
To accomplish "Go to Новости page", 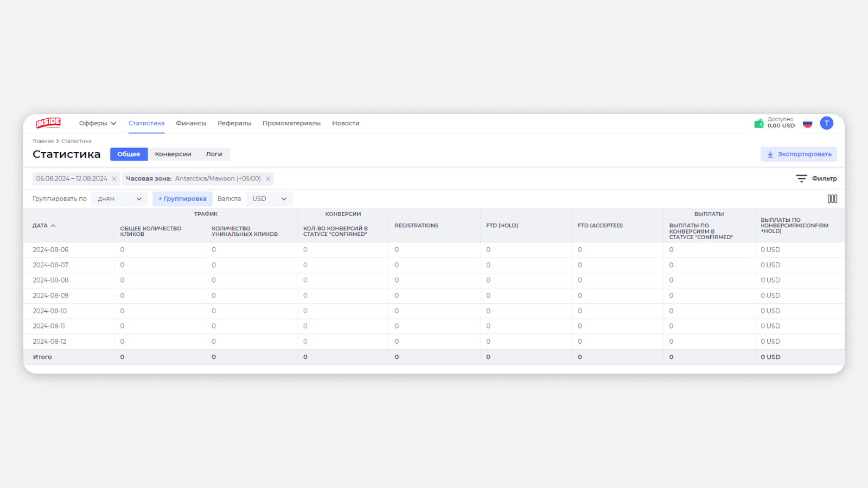I will pyautogui.click(x=346, y=123).
